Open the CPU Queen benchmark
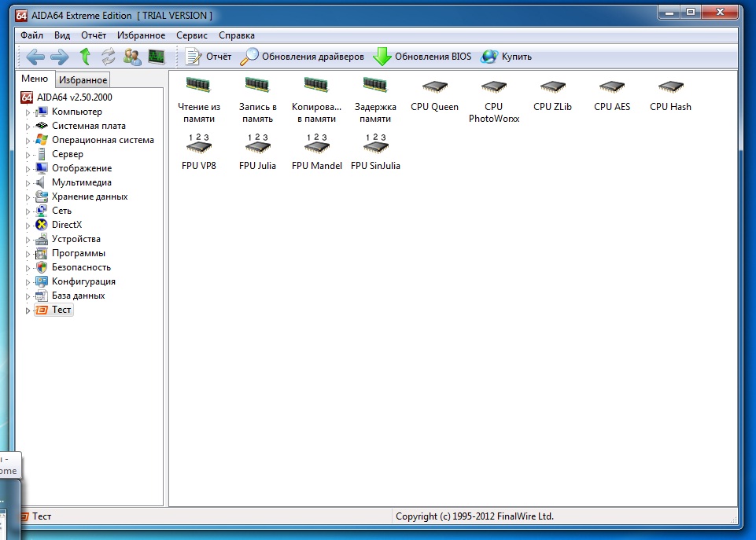The image size is (756, 540). [x=434, y=95]
